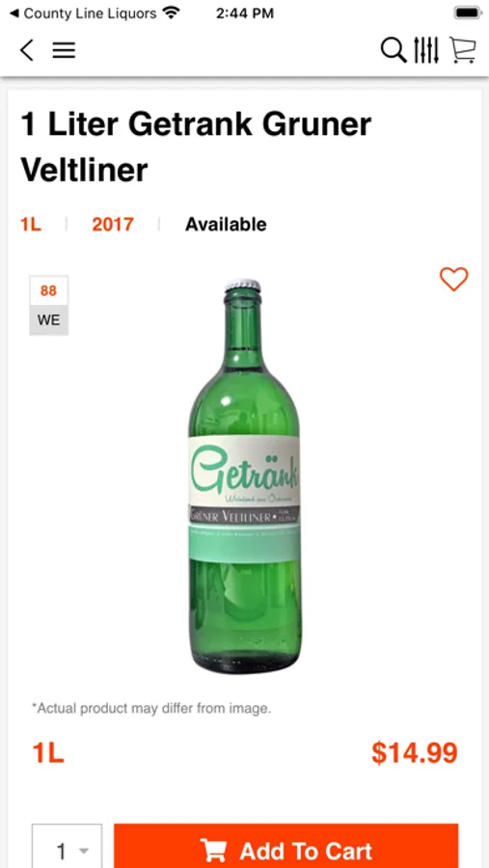This screenshot has width=489, height=868.
Task: Tap the Available status text
Action: [x=226, y=224]
